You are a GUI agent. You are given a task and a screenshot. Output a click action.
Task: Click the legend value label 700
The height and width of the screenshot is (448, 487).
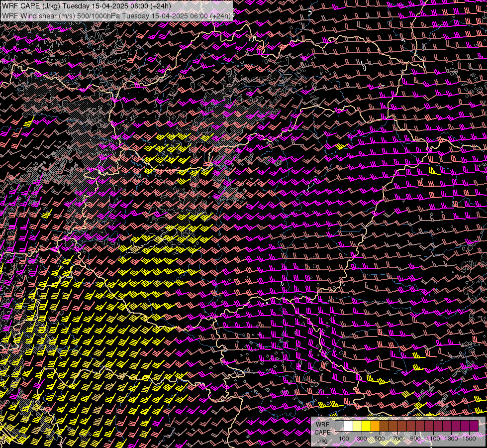click(x=397, y=439)
